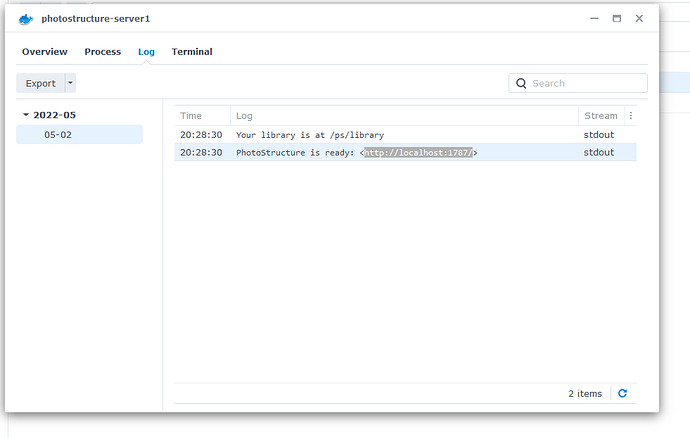Select the 'PhotoStructure is ready' log row
This screenshot has height=438, width=690.
(x=405, y=152)
